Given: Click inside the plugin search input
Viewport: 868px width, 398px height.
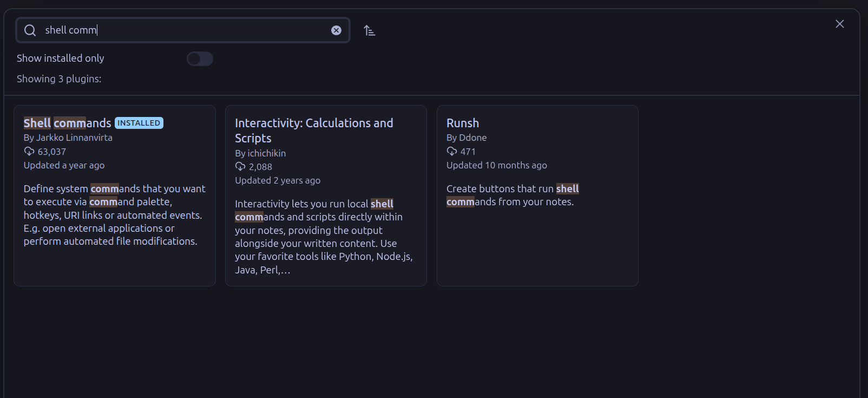Looking at the screenshot, I should (182, 30).
